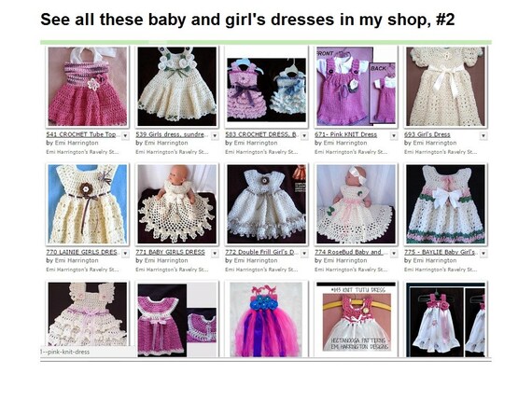Expand options arrow for 583 CROCHET DRESS

(304, 136)
